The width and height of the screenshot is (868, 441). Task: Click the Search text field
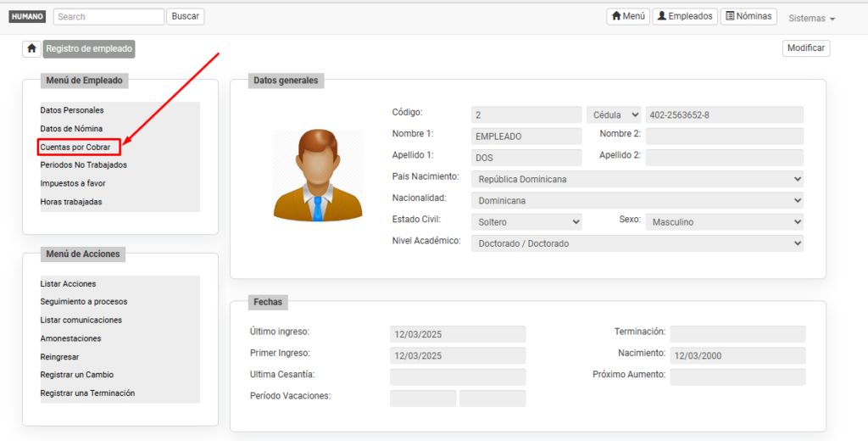108,17
